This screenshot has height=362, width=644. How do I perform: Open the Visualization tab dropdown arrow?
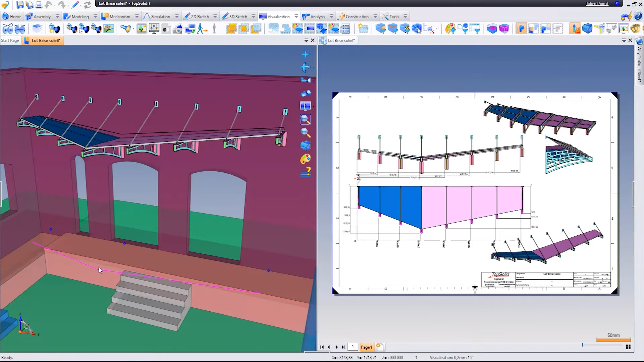coord(296,16)
